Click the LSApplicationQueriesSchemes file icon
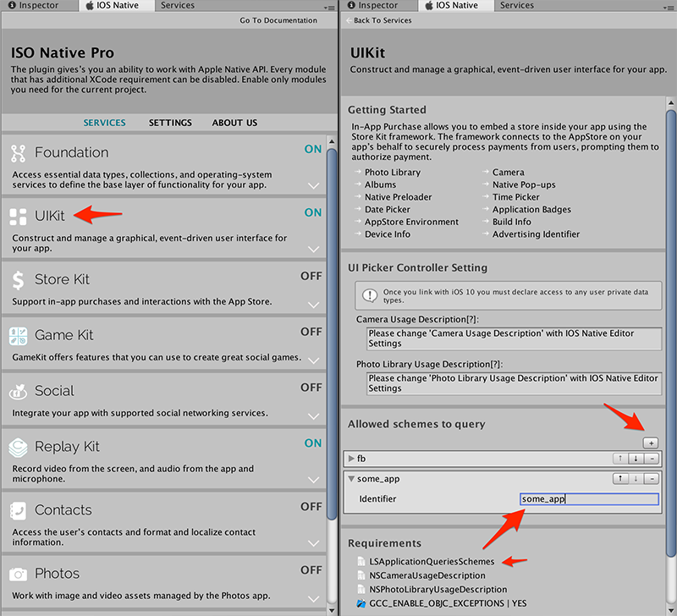Image resolution: width=677 pixels, height=616 pixels. tap(361, 561)
